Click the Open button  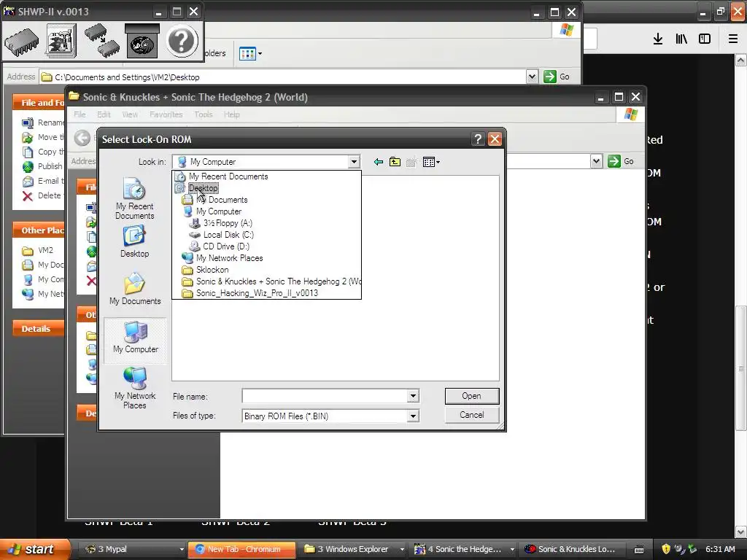[x=472, y=396]
